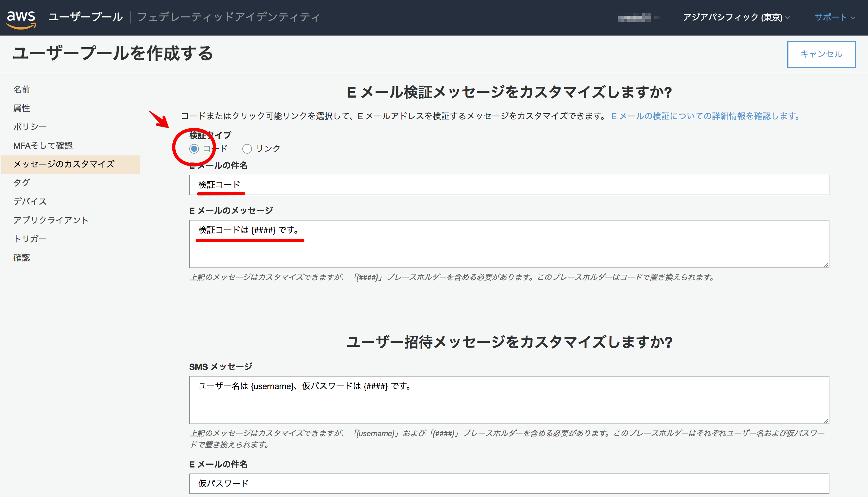Go to the 名前 step in sidebar
This screenshot has width=868, height=497.
point(21,89)
